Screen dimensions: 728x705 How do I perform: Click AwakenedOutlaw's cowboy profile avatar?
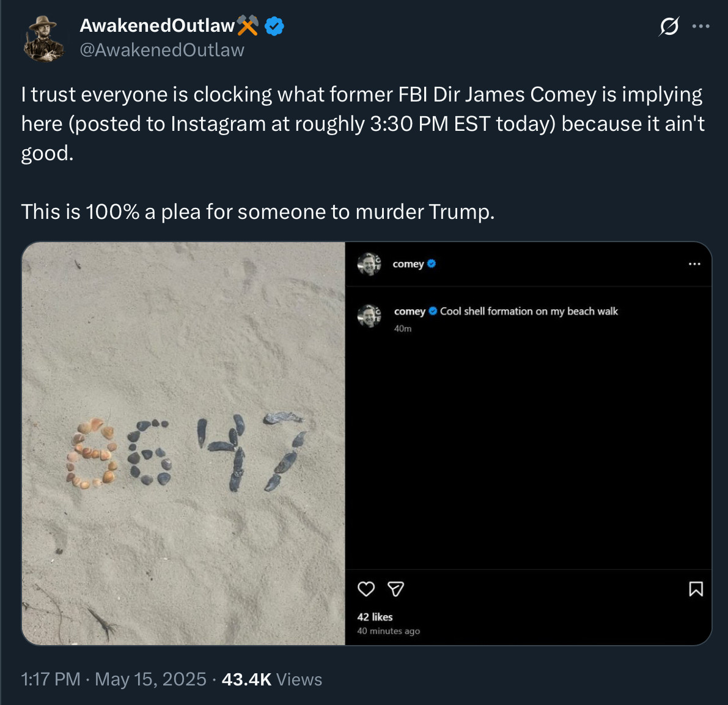click(43, 39)
